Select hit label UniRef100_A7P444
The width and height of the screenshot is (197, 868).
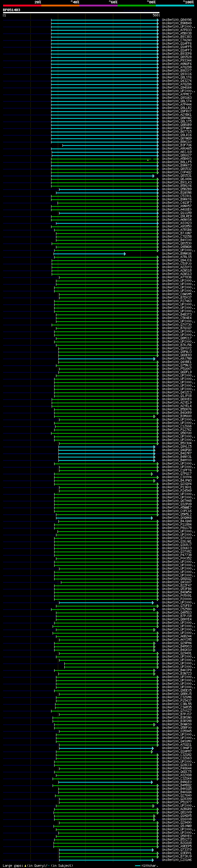coord(177,104)
